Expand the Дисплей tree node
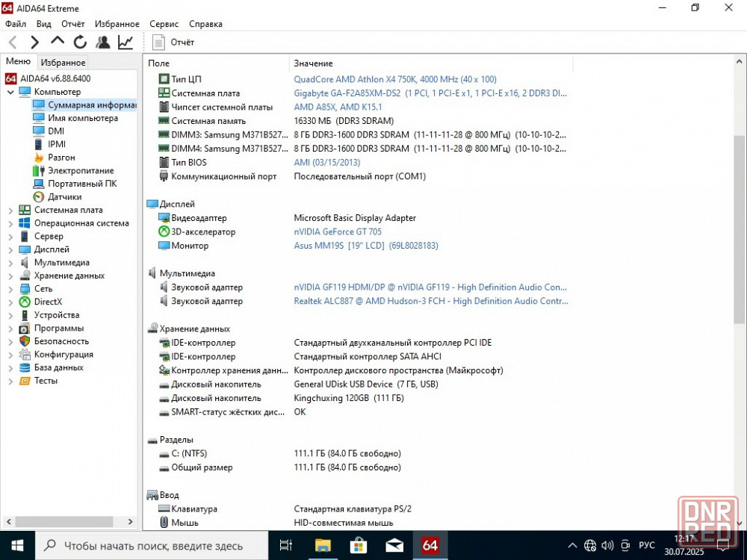 (10, 249)
